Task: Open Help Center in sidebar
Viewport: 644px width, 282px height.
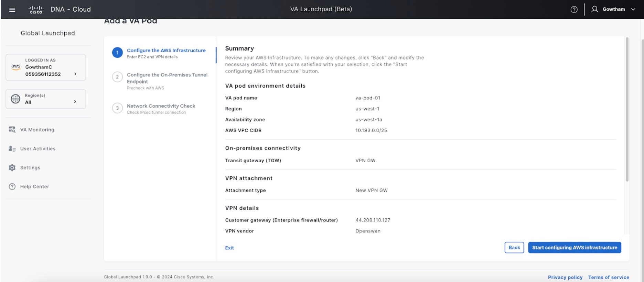Action: 35,186
